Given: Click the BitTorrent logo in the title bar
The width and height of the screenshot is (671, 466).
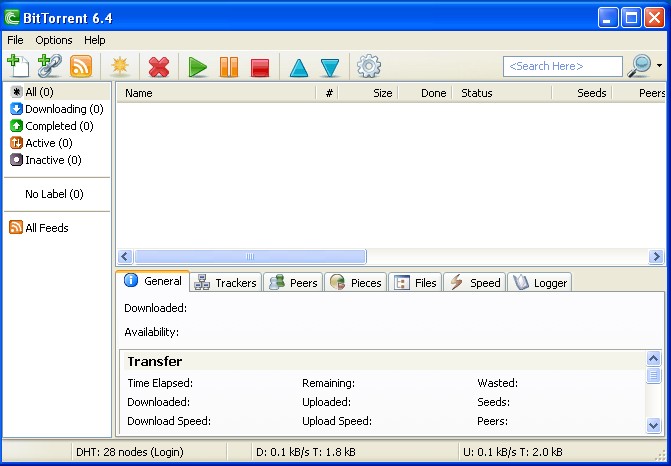Looking at the screenshot, I should tap(12, 18).
